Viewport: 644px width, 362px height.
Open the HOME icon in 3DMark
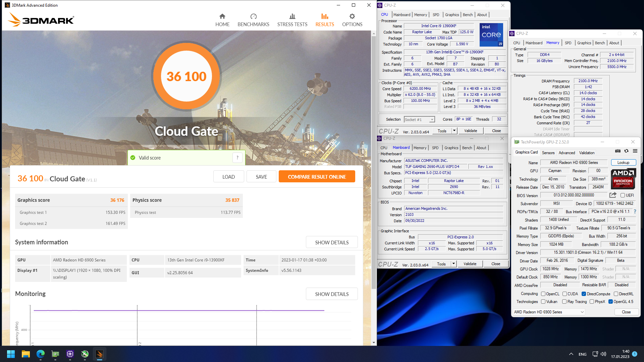222,20
